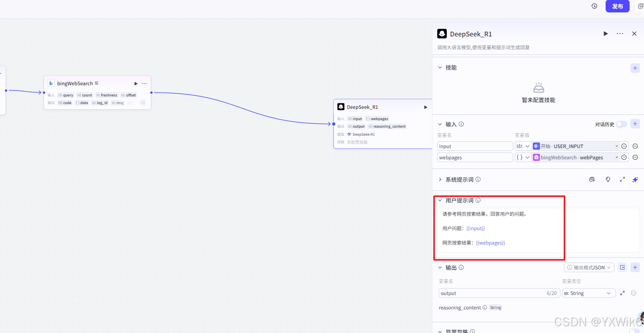Open DeepSeek_R1 panel more options menu
Screen dimensions: 644x333
tap(620, 34)
